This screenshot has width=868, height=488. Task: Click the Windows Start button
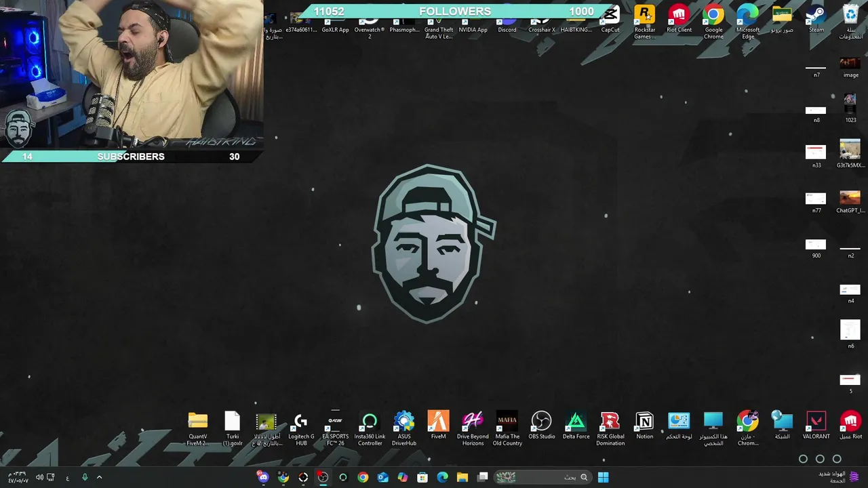point(603,477)
